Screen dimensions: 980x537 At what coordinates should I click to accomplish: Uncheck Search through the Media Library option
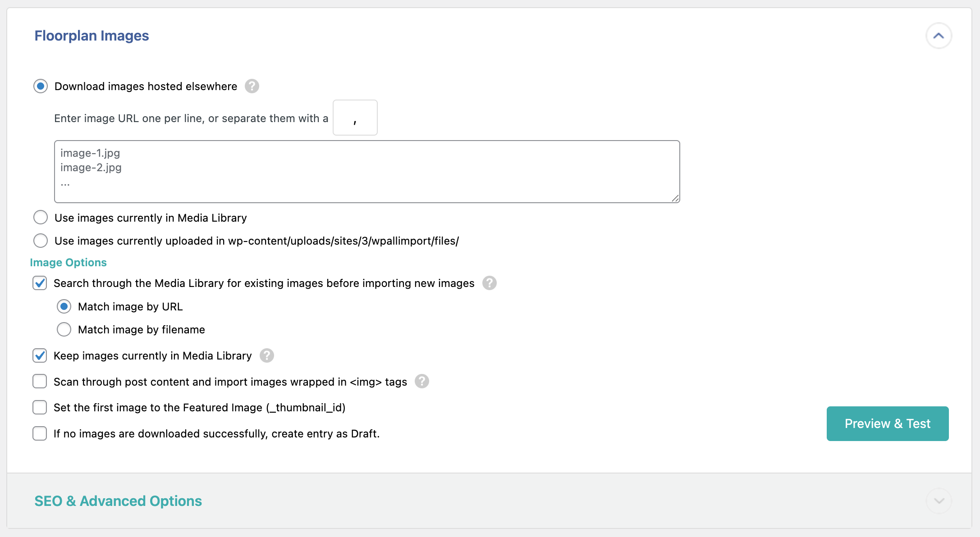40,283
